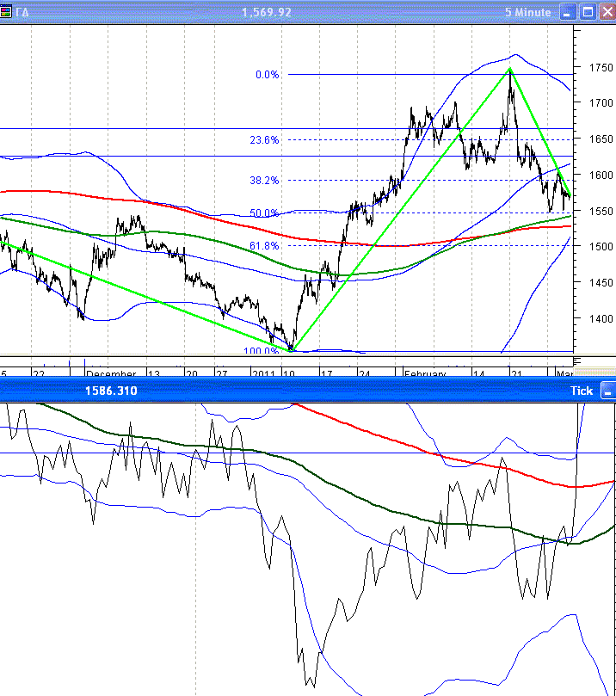Minimize the 5 Minute chart window
The height and width of the screenshot is (696, 616).
pos(567,12)
